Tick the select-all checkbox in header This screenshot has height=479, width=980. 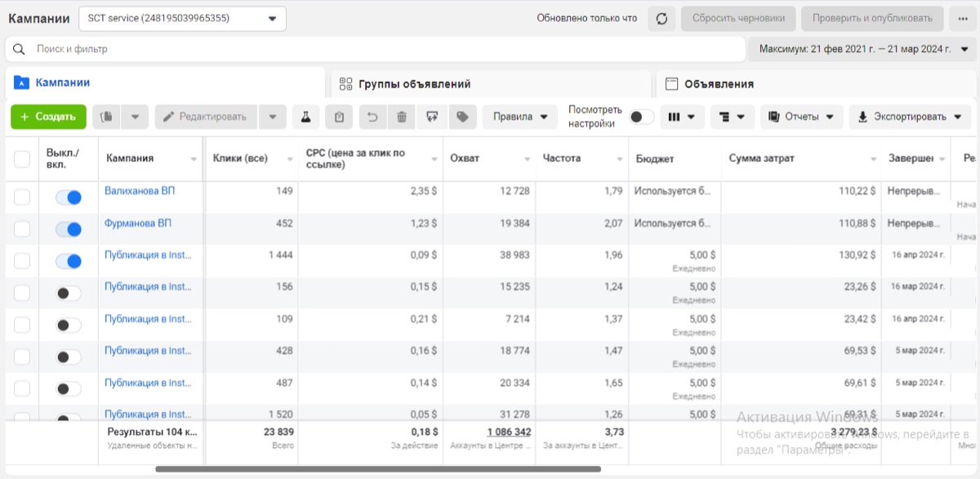[22, 159]
